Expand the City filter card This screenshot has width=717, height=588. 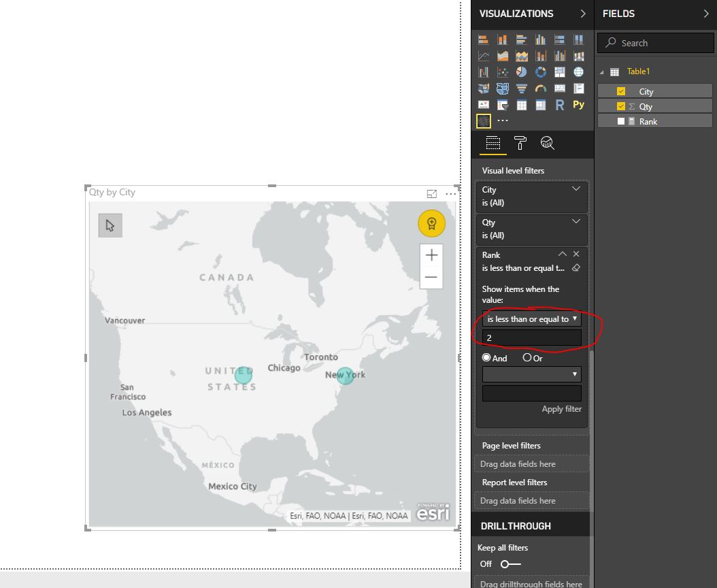tap(576, 189)
